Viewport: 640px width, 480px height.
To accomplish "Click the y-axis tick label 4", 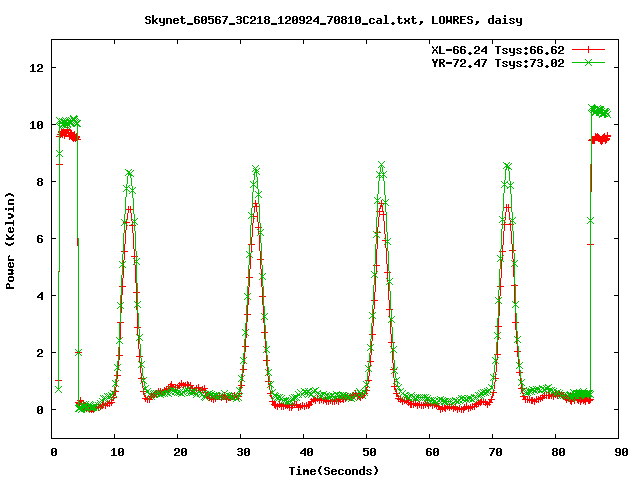I will pyautogui.click(x=40, y=296).
